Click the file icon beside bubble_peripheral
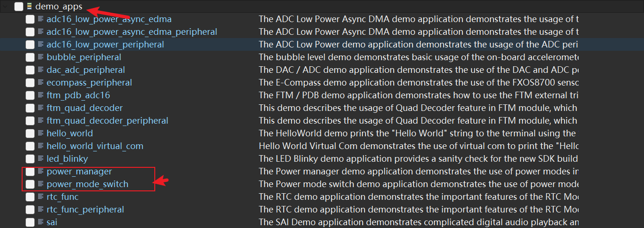 point(40,57)
